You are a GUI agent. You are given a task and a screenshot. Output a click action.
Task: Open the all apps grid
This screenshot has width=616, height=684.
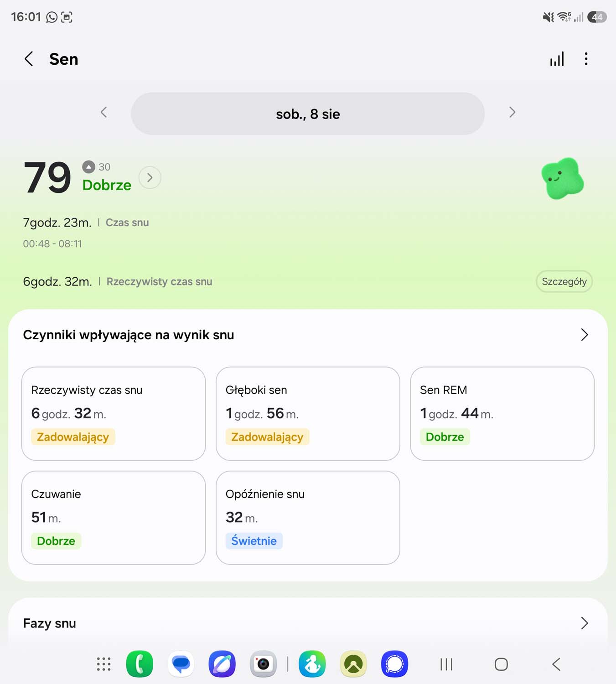click(x=104, y=664)
